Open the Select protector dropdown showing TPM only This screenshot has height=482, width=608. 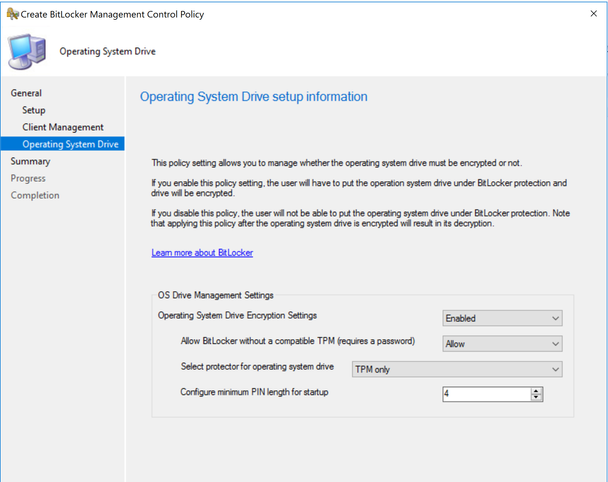coord(457,370)
